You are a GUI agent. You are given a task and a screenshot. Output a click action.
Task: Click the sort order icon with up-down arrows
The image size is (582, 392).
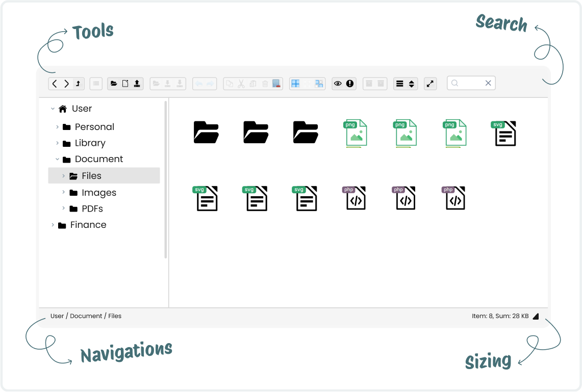point(411,83)
